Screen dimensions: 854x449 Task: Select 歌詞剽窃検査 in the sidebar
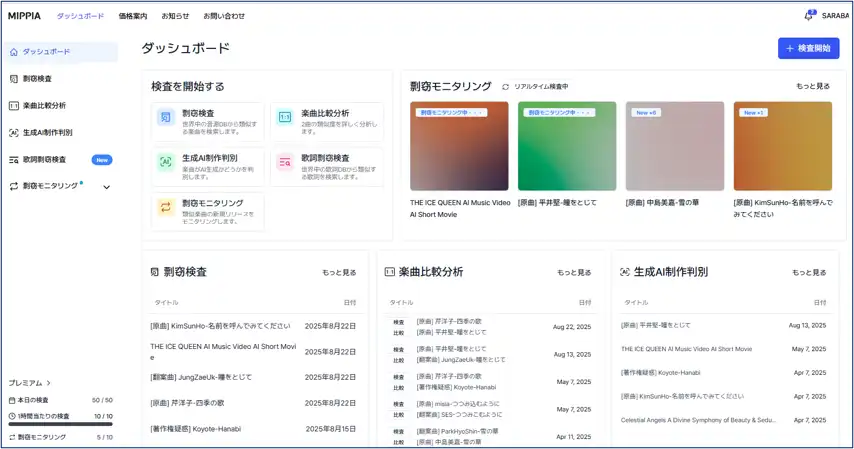coord(44,160)
